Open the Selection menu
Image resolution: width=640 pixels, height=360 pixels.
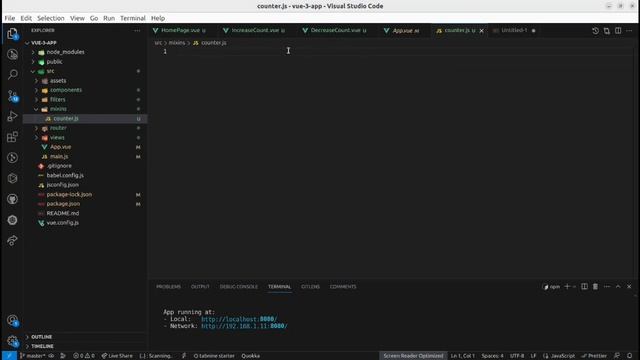tap(51, 18)
